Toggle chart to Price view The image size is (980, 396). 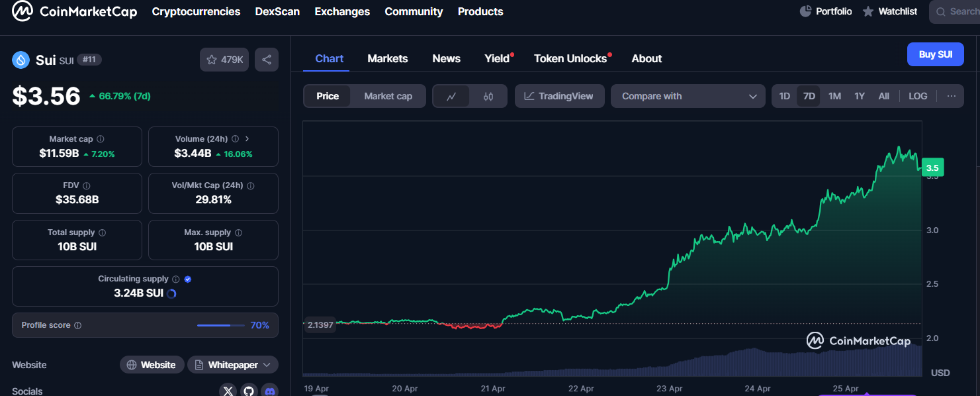(x=328, y=96)
